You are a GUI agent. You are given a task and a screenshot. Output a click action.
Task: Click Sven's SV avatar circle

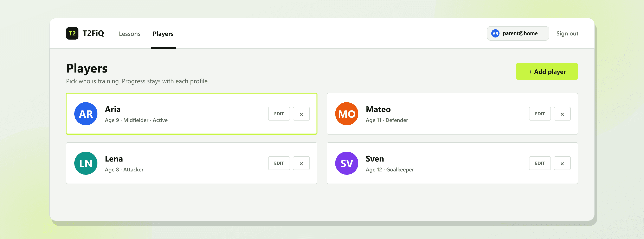coord(347,163)
